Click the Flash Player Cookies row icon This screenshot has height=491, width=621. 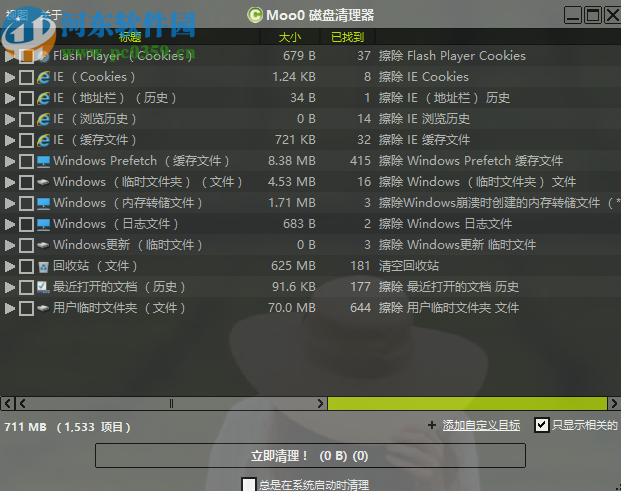click(x=44, y=56)
